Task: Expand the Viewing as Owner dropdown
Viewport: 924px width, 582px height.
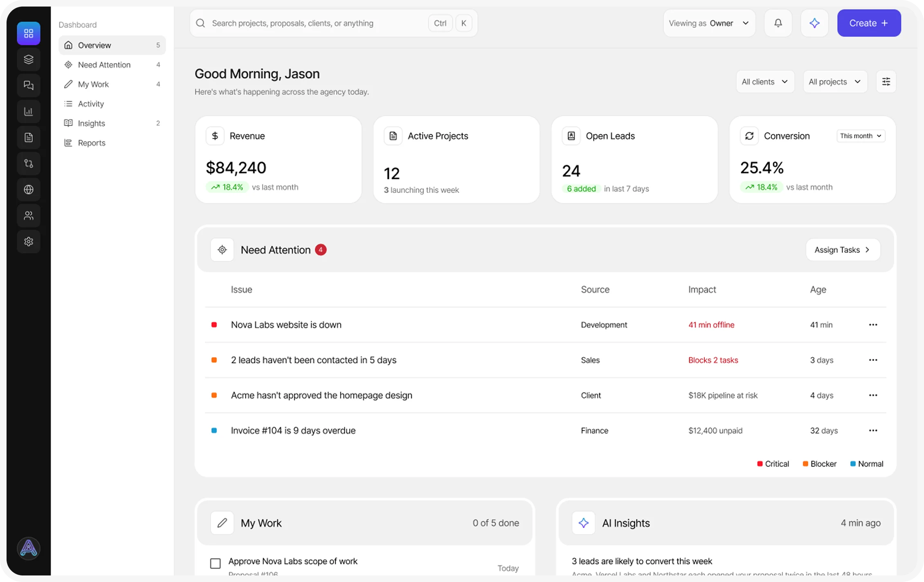Action: click(x=709, y=23)
